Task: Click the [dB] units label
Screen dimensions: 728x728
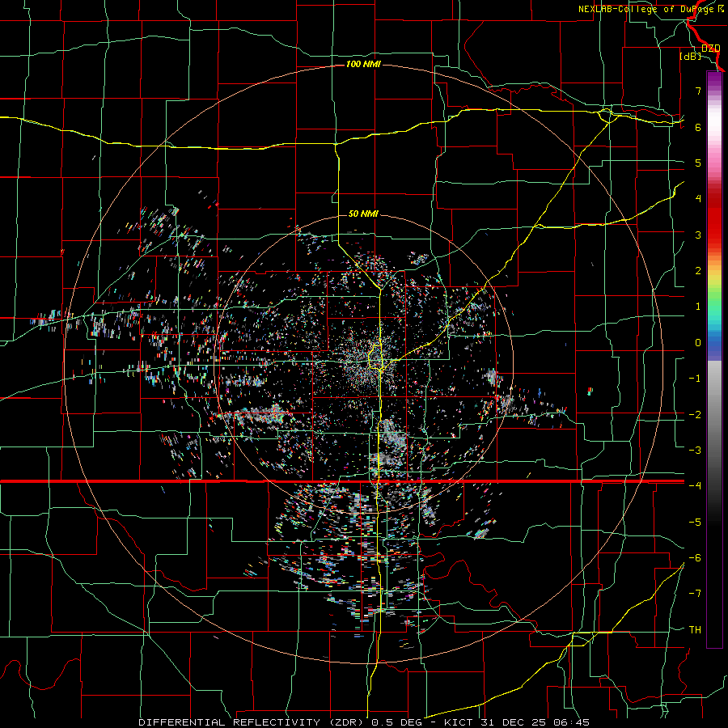Action: [690, 56]
